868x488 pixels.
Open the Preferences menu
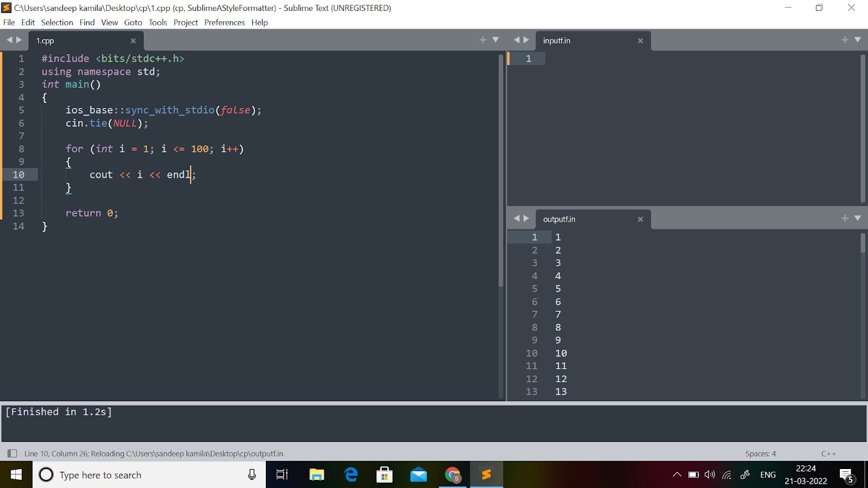225,22
